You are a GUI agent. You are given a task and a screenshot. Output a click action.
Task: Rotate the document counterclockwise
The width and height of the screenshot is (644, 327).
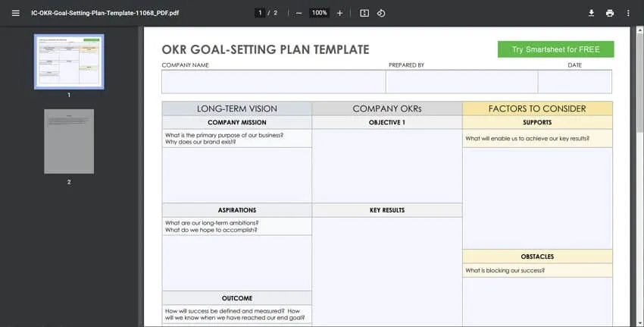click(x=381, y=13)
